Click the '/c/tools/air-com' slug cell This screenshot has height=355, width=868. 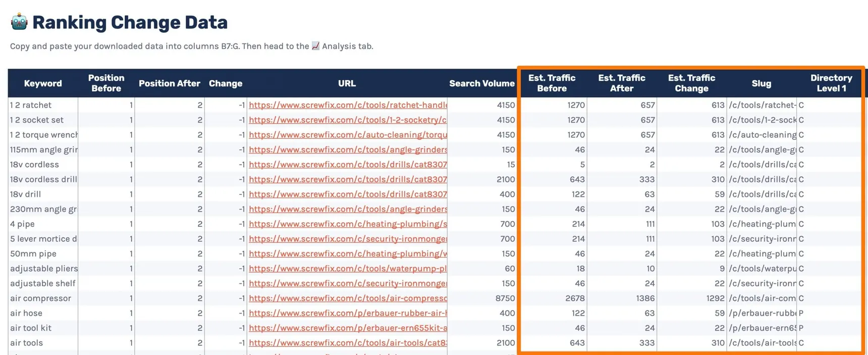762,298
